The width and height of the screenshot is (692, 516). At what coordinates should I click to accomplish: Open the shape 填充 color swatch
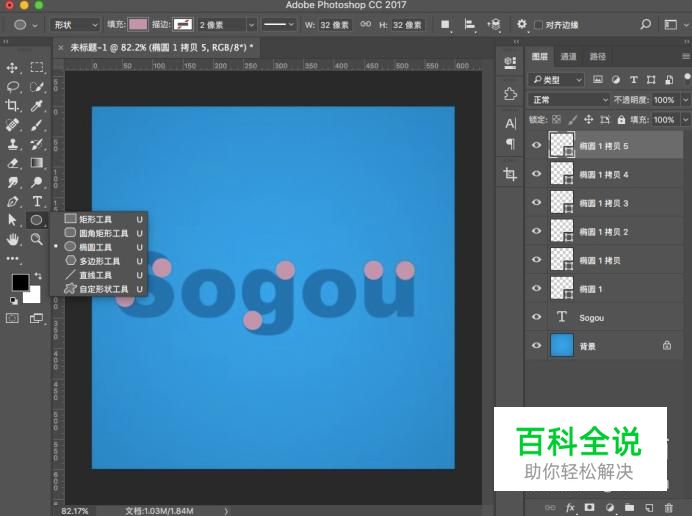138,25
